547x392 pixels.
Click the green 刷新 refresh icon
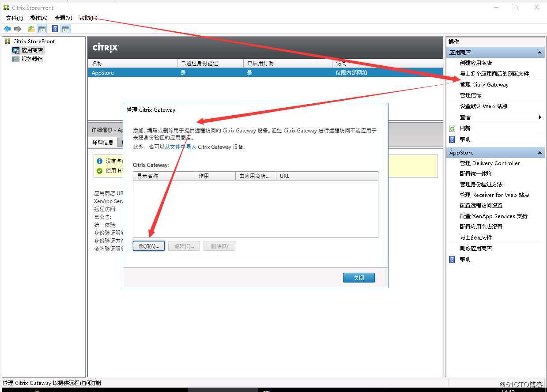pos(452,128)
